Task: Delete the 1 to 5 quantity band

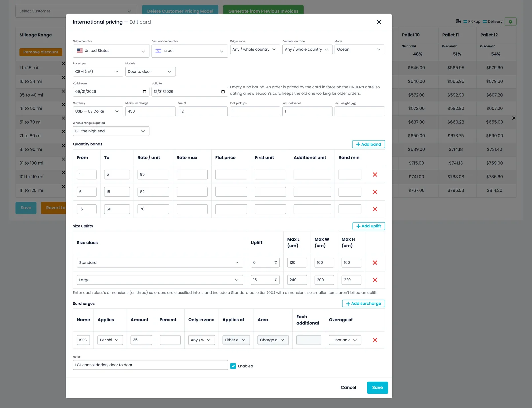Action: [x=375, y=175]
